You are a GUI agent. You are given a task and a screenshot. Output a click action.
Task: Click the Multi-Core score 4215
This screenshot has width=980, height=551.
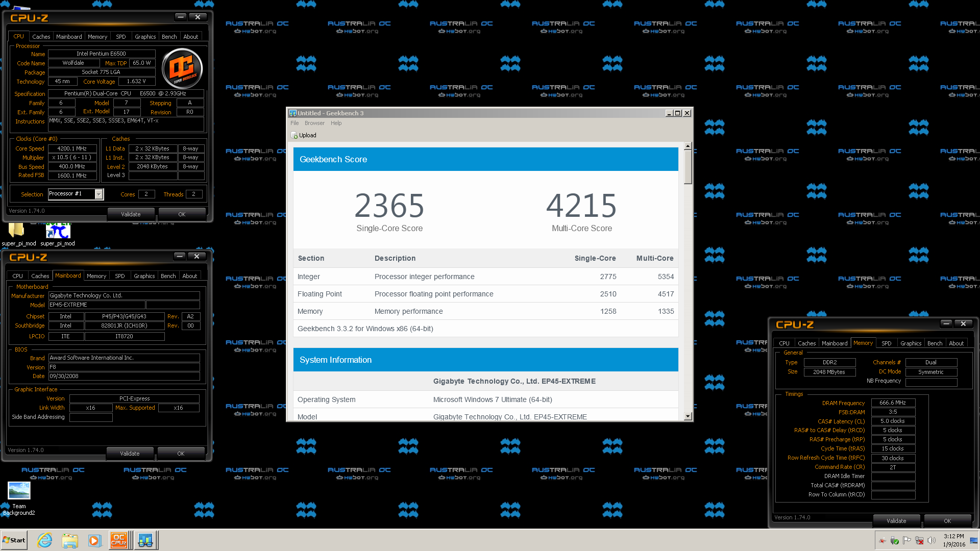pyautogui.click(x=582, y=206)
